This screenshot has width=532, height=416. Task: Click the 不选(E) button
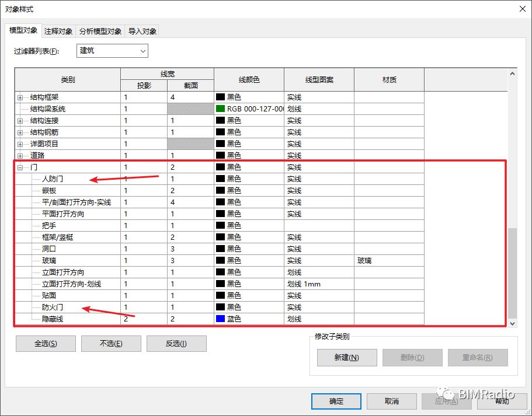(111, 344)
